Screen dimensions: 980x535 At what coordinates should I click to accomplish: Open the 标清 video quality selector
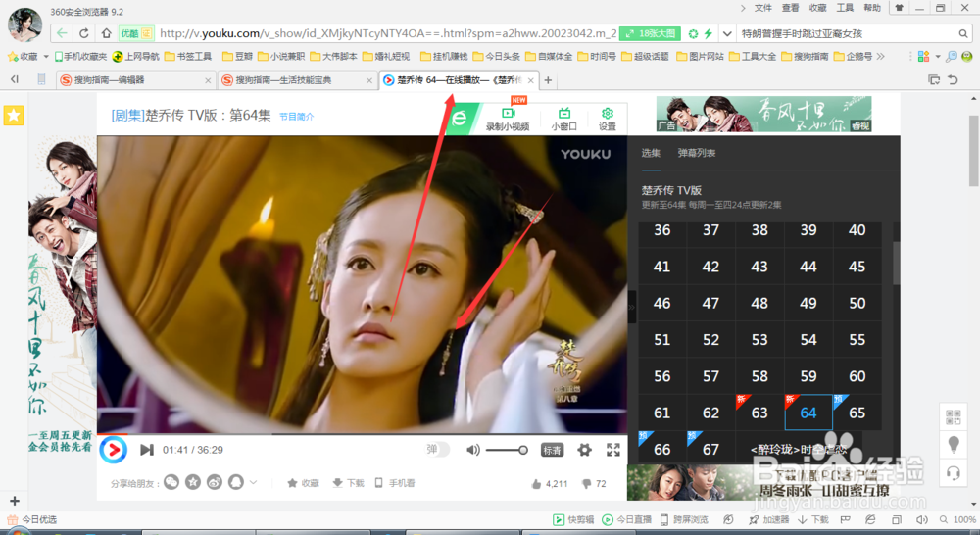point(552,450)
